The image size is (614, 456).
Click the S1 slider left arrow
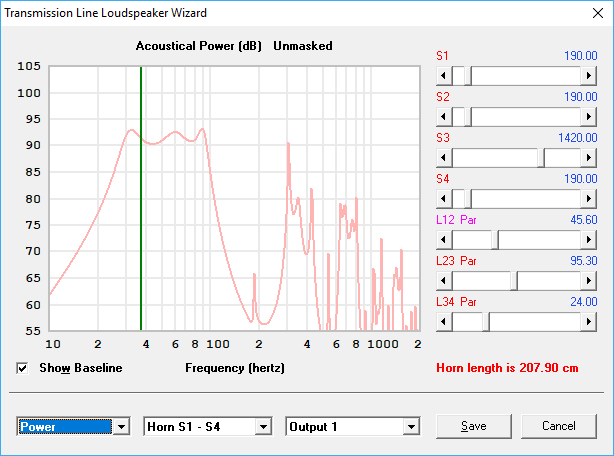pos(444,76)
